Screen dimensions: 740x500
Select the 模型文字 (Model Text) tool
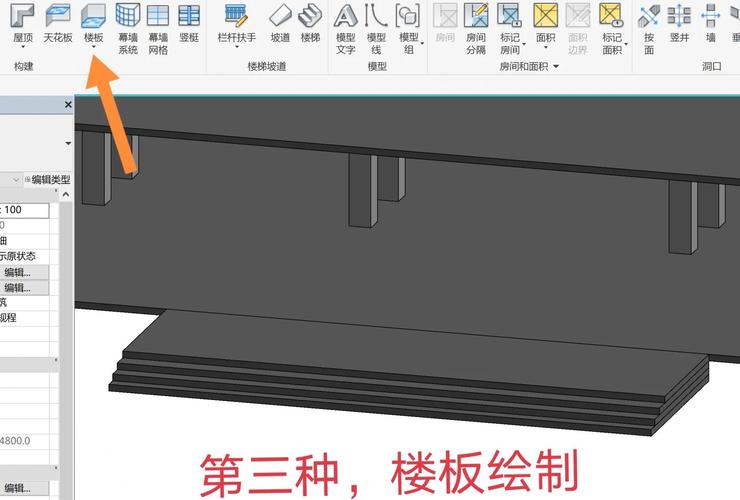[345, 27]
